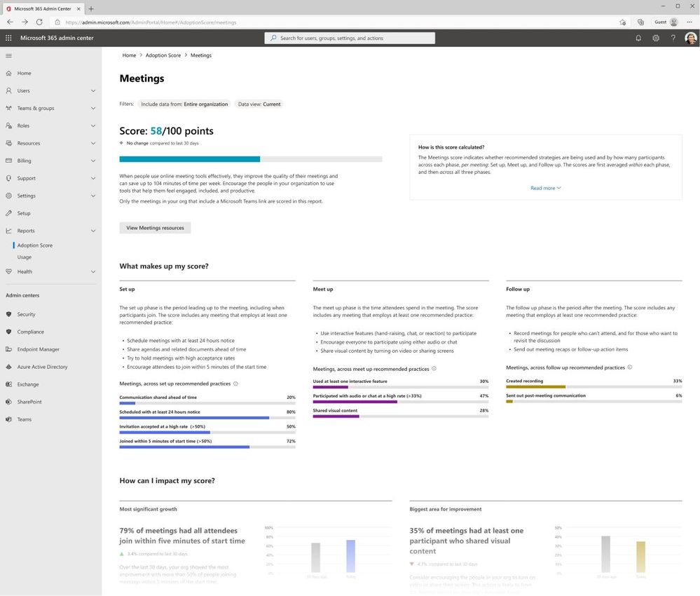Image resolution: width=700 pixels, height=596 pixels.
Task: Click the View Meetings resources button
Action: point(155,228)
